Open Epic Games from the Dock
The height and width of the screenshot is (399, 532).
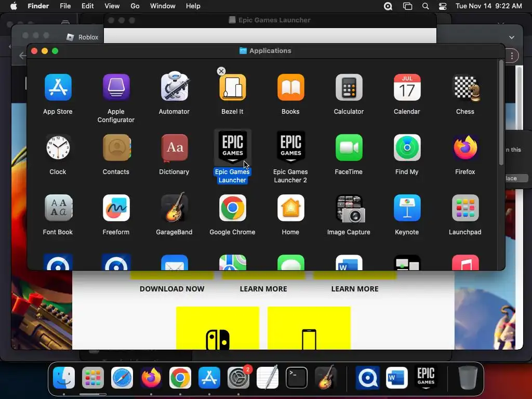pos(426,377)
